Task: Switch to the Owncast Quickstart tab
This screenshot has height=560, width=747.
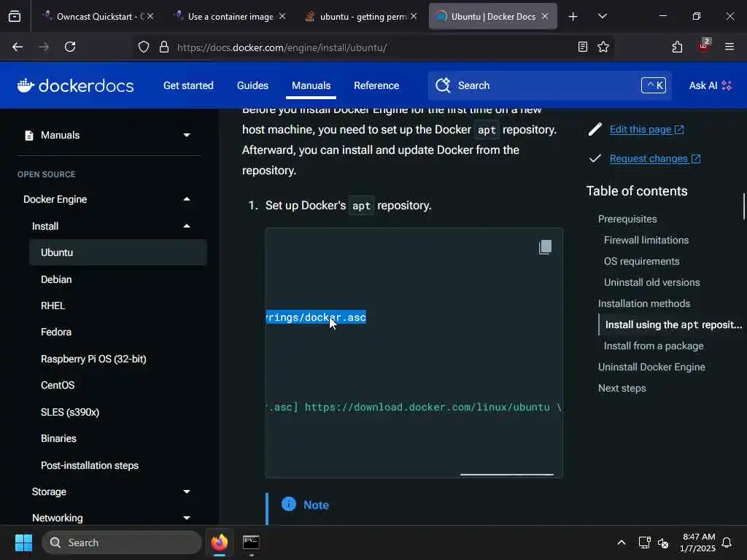Action: tap(98, 17)
